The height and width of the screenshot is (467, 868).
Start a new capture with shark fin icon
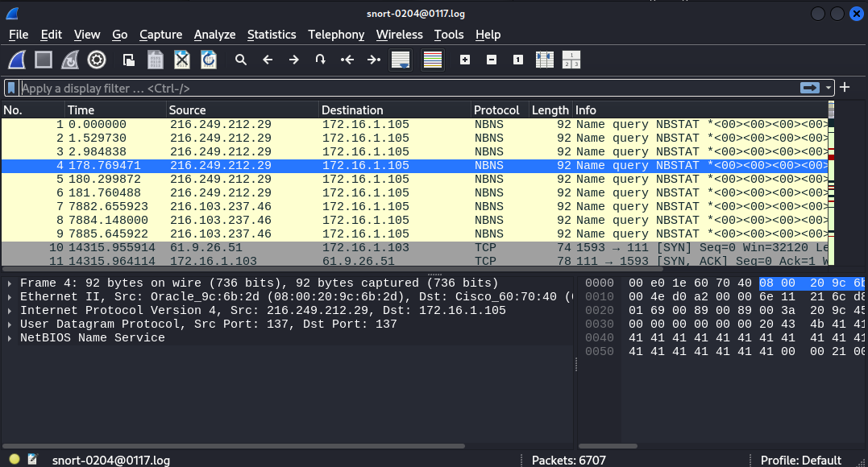tap(17, 60)
